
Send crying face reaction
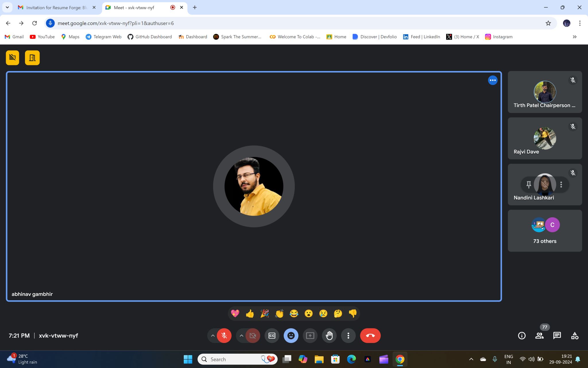[323, 313]
